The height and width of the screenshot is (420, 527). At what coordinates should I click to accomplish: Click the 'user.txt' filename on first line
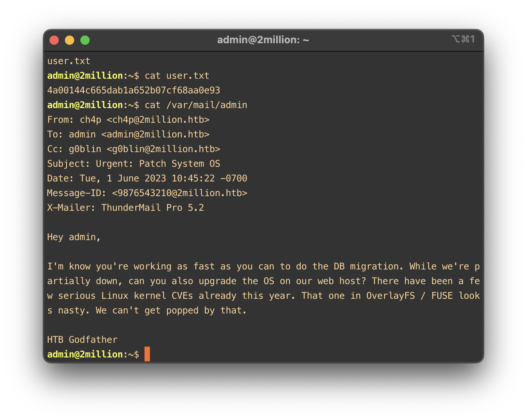pos(69,61)
